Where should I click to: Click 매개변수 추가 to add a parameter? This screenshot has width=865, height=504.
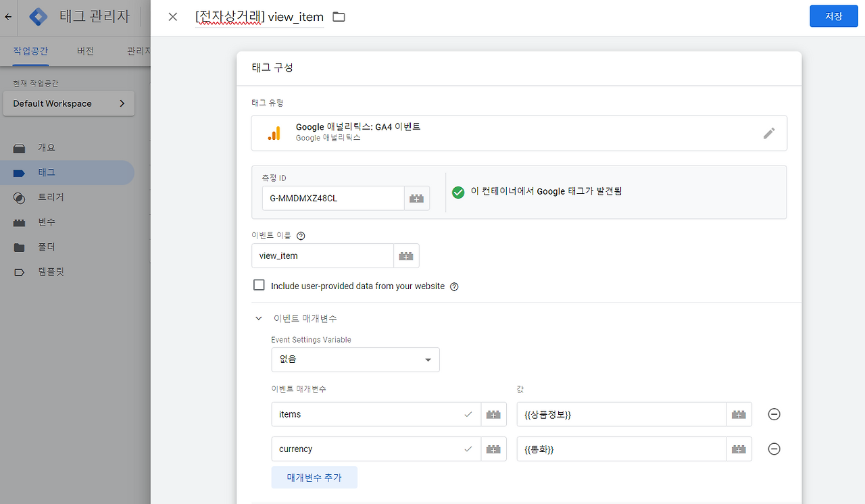pos(314,478)
